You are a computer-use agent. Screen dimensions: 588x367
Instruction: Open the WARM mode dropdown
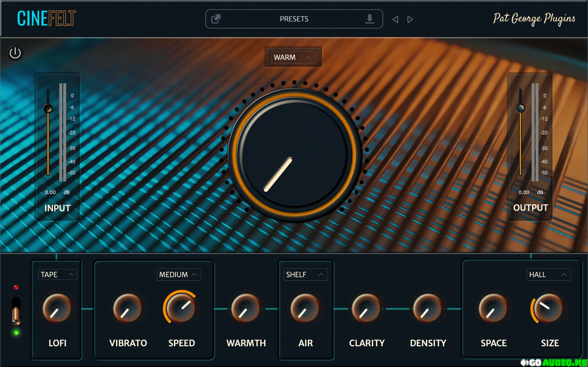[x=293, y=57]
